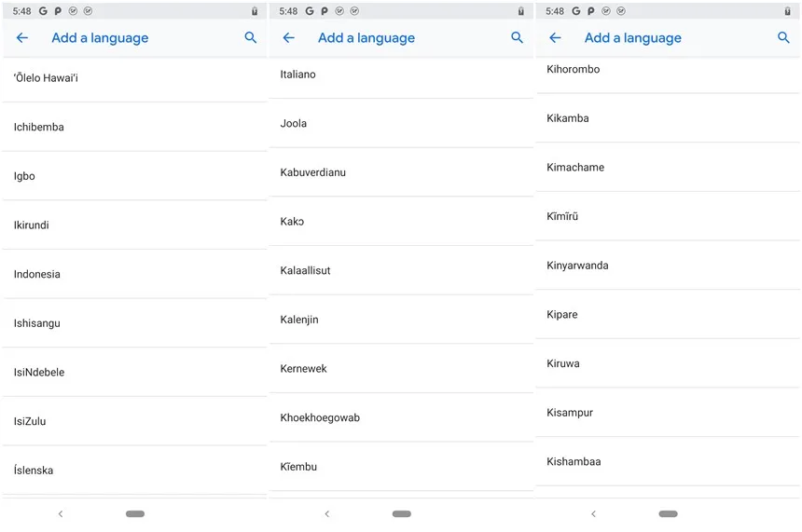Tap the back arrow in the left phone screen
The height and width of the screenshot is (532, 802).
pos(22,37)
